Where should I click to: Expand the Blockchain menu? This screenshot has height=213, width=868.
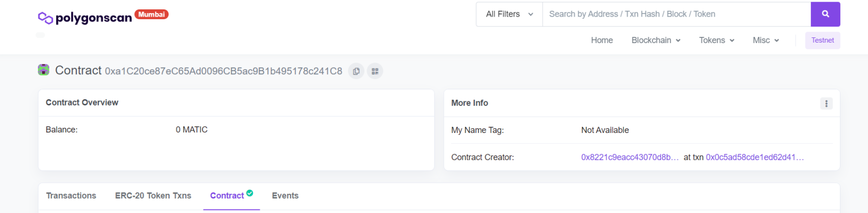[656, 41]
